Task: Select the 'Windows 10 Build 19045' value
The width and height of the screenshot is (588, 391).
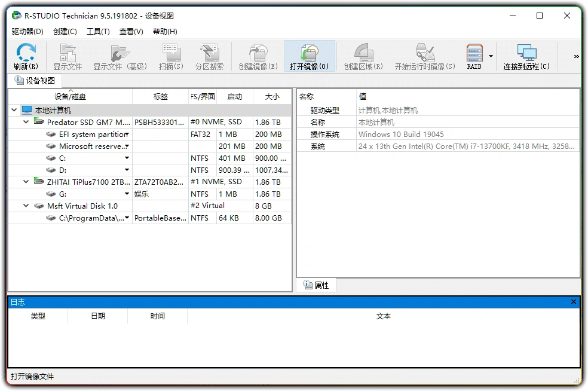Action: point(401,135)
